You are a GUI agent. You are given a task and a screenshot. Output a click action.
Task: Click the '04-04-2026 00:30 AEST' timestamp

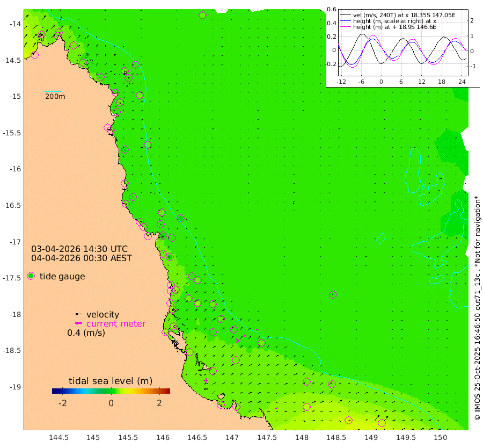point(82,258)
